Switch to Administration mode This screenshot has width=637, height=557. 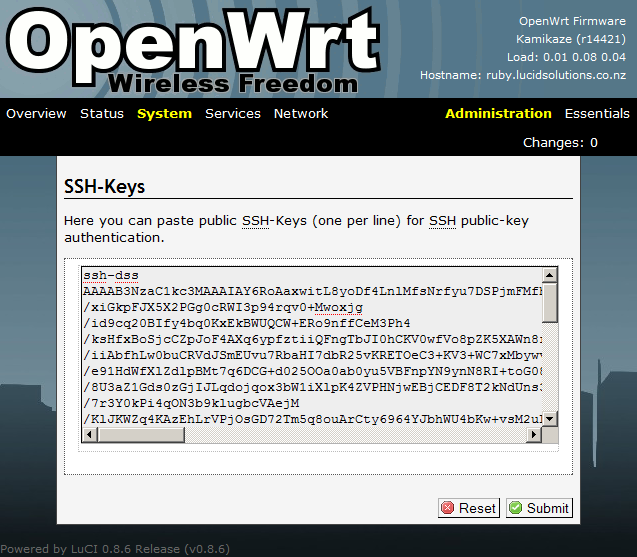click(x=498, y=113)
